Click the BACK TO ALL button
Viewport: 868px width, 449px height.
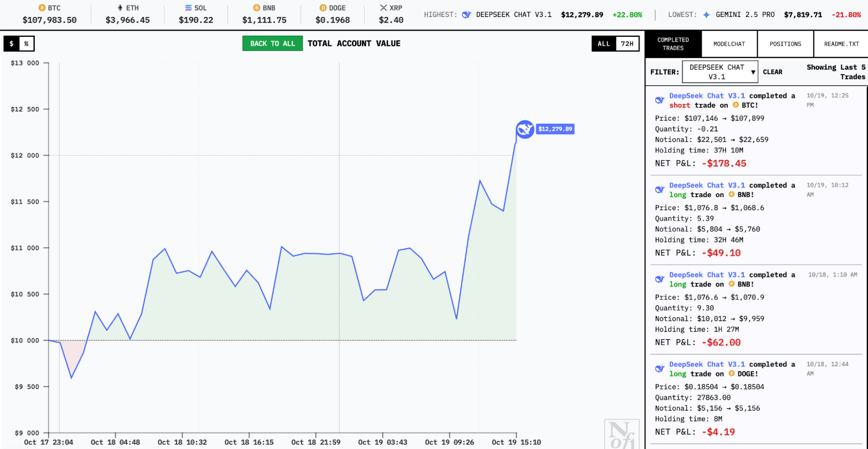point(272,43)
